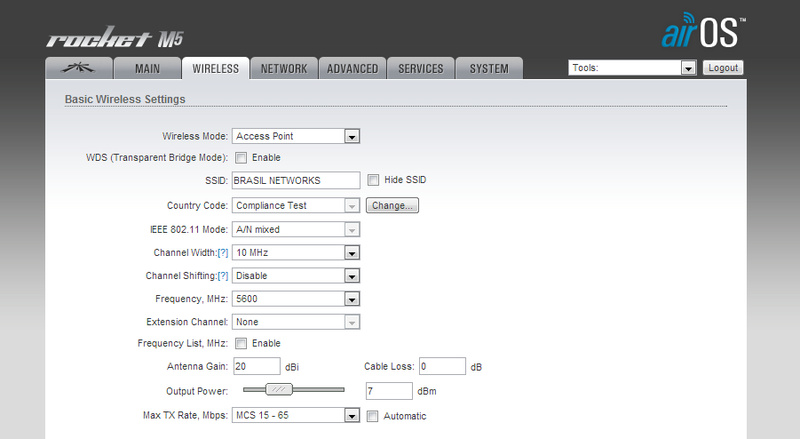
Task: Expand the Channel Width dropdown
Action: pyautogui.click(x=296, y=253)
